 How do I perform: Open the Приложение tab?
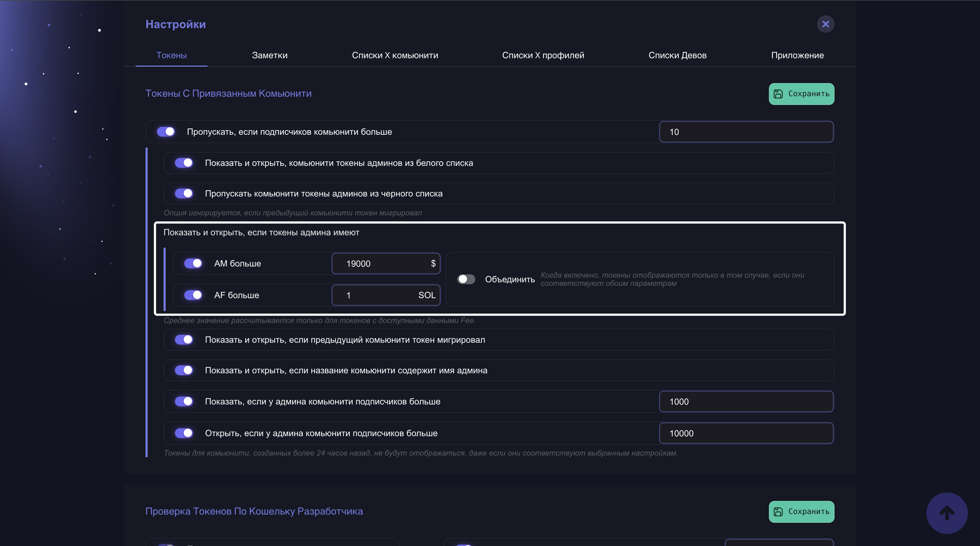click(x=797, y=55)
